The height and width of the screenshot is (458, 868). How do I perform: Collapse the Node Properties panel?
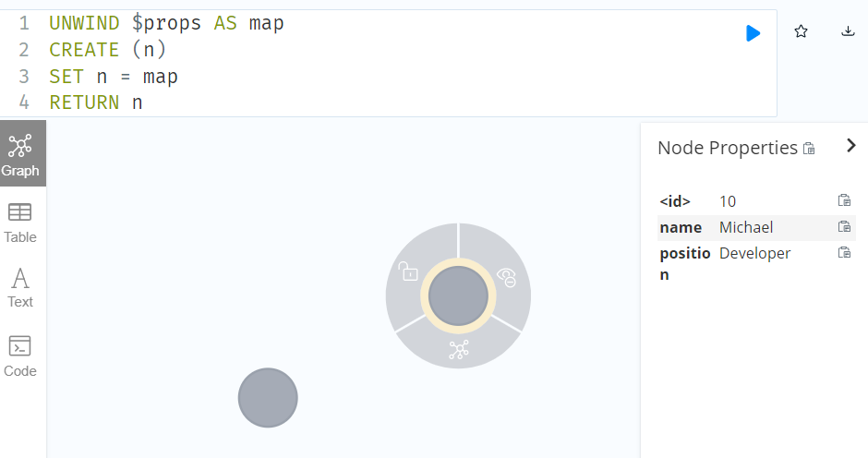(x=851, y=146)
